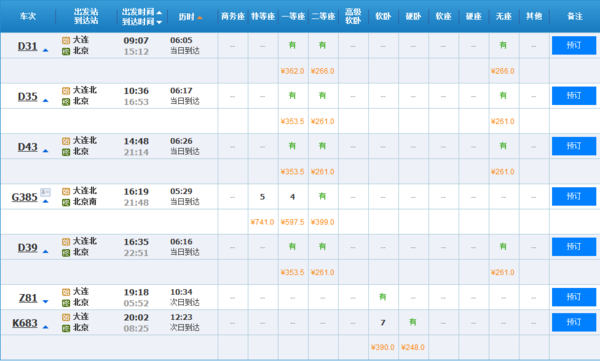The width and height of the screenshot is (600, 361).
Task: Click the origin station icon beside 大连 in D31 row
Action: pyautogui.click(x=66, y=40)
